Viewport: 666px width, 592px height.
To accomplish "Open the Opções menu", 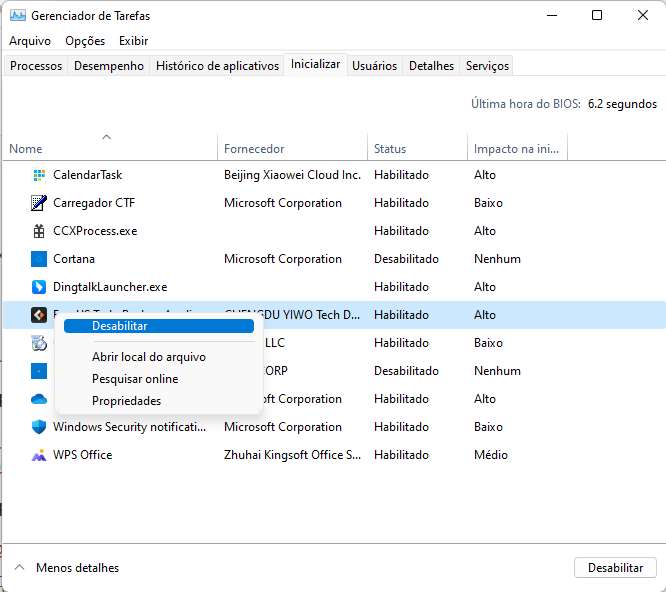I will [85, 41].
